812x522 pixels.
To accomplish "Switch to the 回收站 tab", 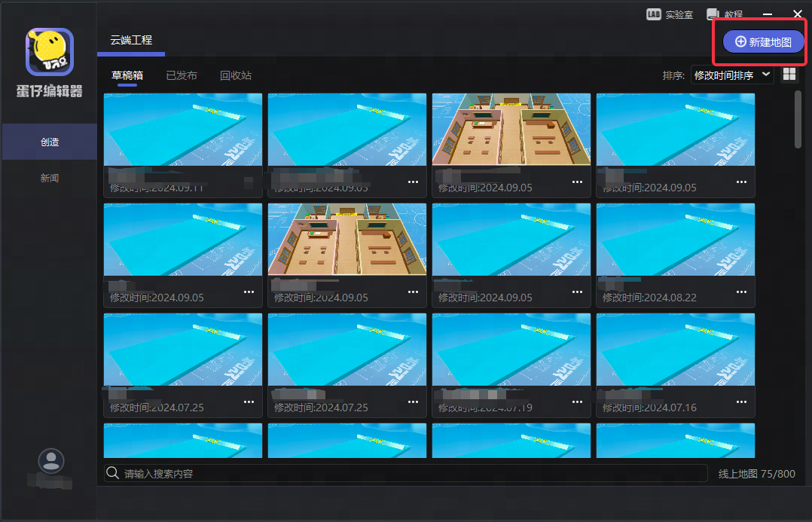I will [236, 75].
